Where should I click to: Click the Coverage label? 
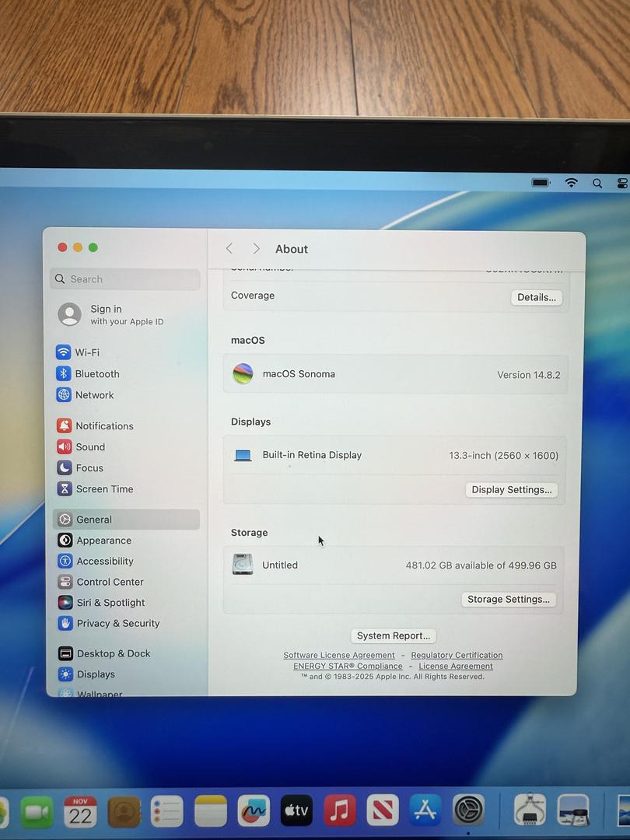[252, 296]
